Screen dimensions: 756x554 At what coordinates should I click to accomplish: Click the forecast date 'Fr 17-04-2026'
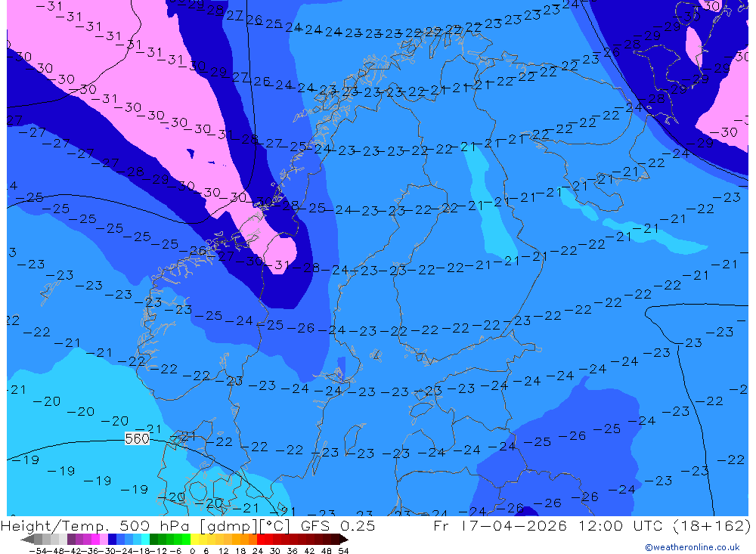tap(500, 525)
